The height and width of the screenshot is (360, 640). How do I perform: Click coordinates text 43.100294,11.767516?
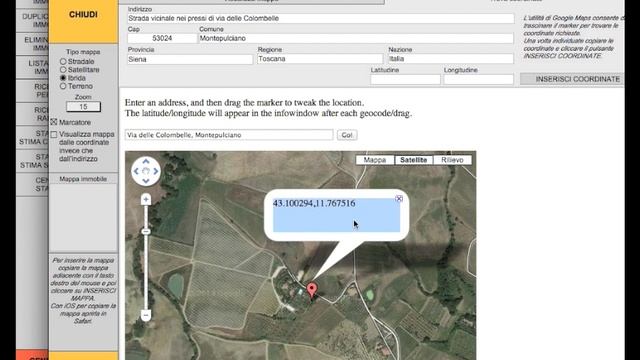(314, 203)
